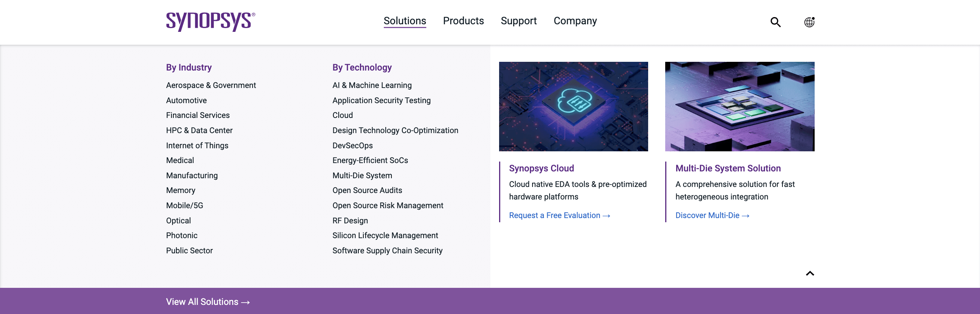The width and height of the screenshot is (980, 314).
Task: Open Energy-Efficient SoCs link
Action: (370, 161)
